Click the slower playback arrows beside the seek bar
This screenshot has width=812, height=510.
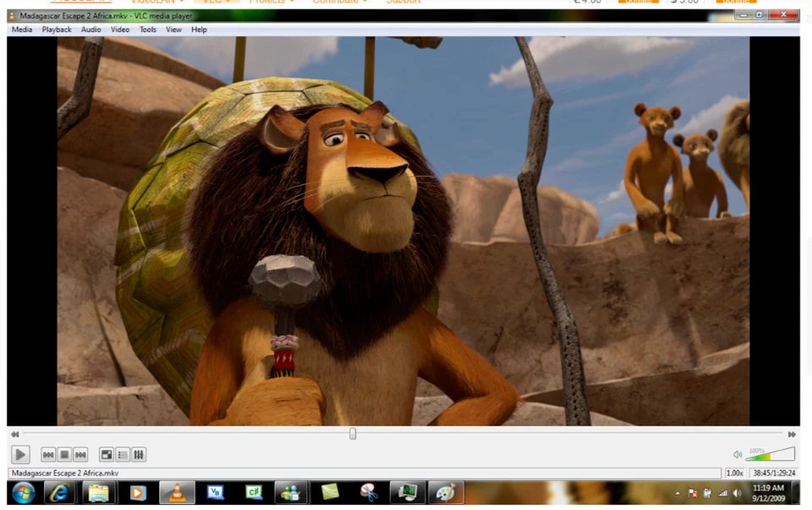tap(14, 433)
